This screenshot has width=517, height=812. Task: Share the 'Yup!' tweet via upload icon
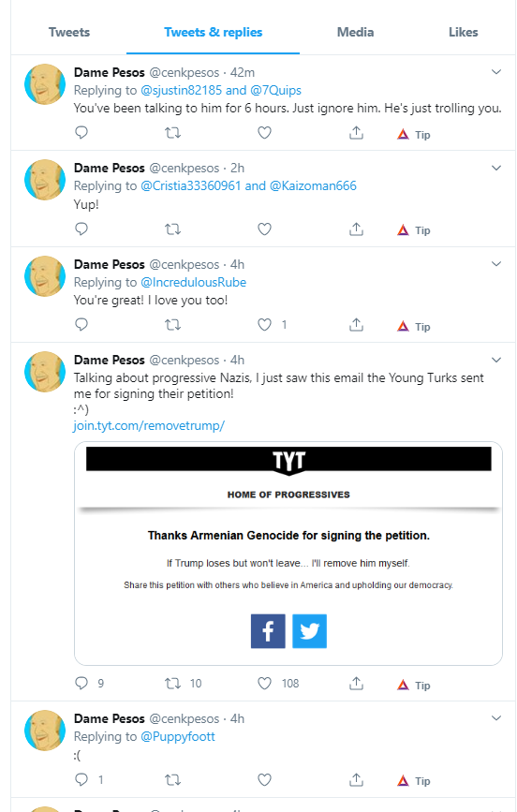[x=356, y=229]
